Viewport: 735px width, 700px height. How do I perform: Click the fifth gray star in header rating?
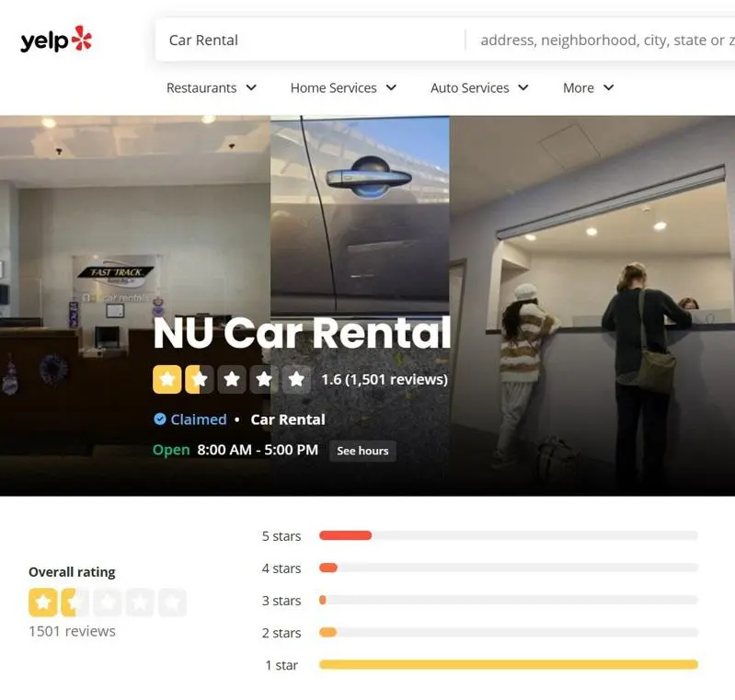(x=296, y=379)
